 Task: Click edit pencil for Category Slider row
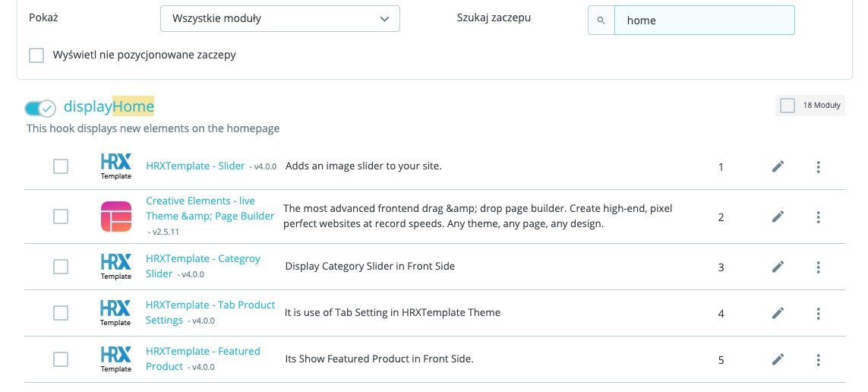778,267
